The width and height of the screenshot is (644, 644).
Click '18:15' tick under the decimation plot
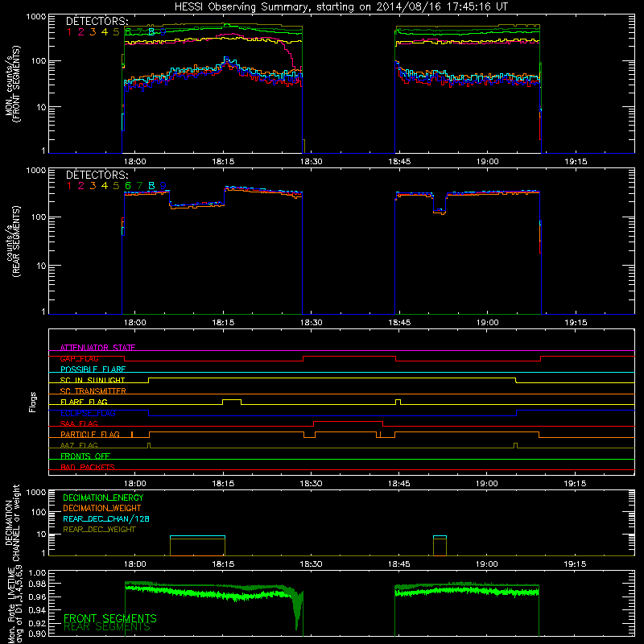pyautogui.click(x=223, y=564)
